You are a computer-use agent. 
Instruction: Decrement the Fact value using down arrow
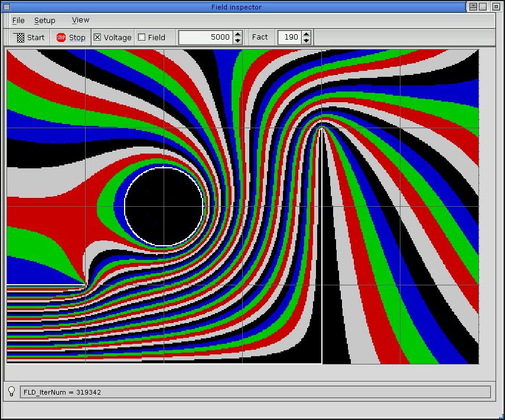tap(306, 41)
